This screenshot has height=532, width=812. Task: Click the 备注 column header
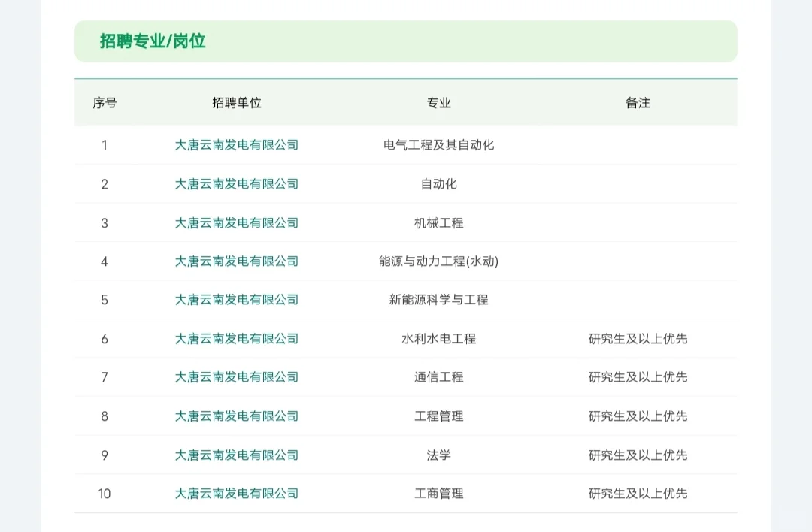click(x=638, y=103)
